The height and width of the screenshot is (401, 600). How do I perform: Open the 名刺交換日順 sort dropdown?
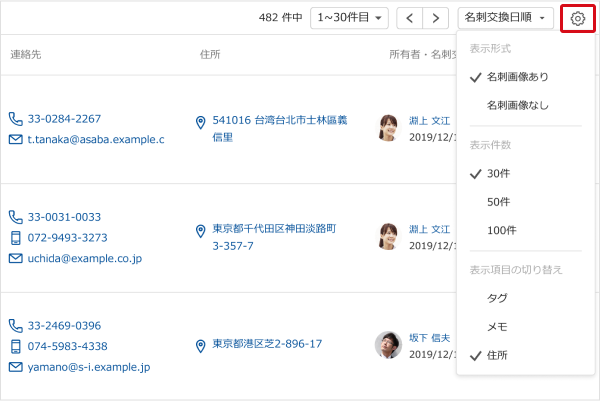(505, 18)
